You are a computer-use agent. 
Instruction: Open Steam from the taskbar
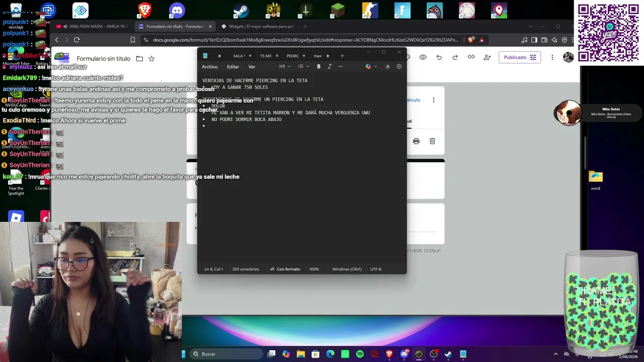[448, 354]
